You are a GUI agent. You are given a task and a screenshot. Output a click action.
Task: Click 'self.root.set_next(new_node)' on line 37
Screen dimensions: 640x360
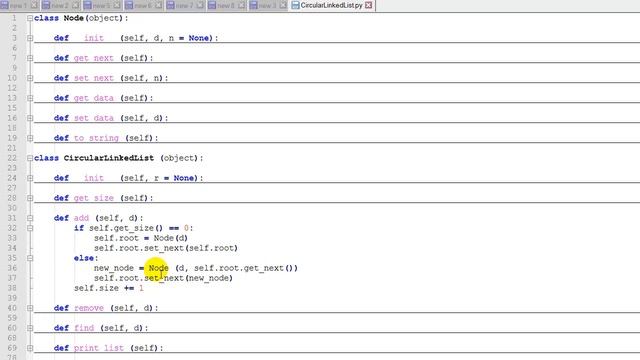pyautogui.click(x=163, y=278)
